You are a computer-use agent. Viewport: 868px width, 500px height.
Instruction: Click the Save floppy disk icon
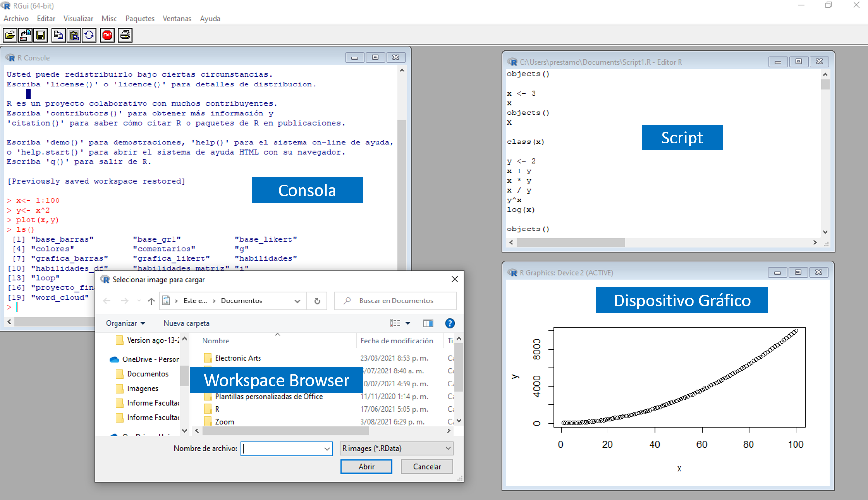(41, 35)
